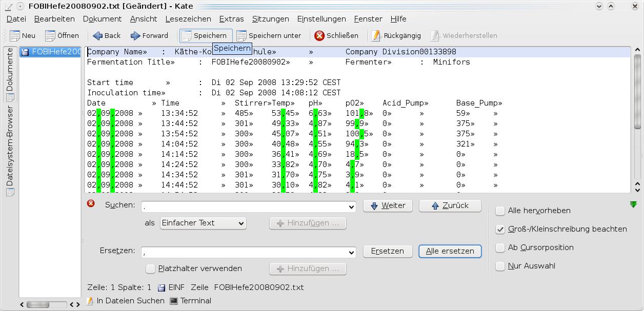Open the Extras menu
The image size is (644, 311).
pyautogui.click(x=231, y=19)
